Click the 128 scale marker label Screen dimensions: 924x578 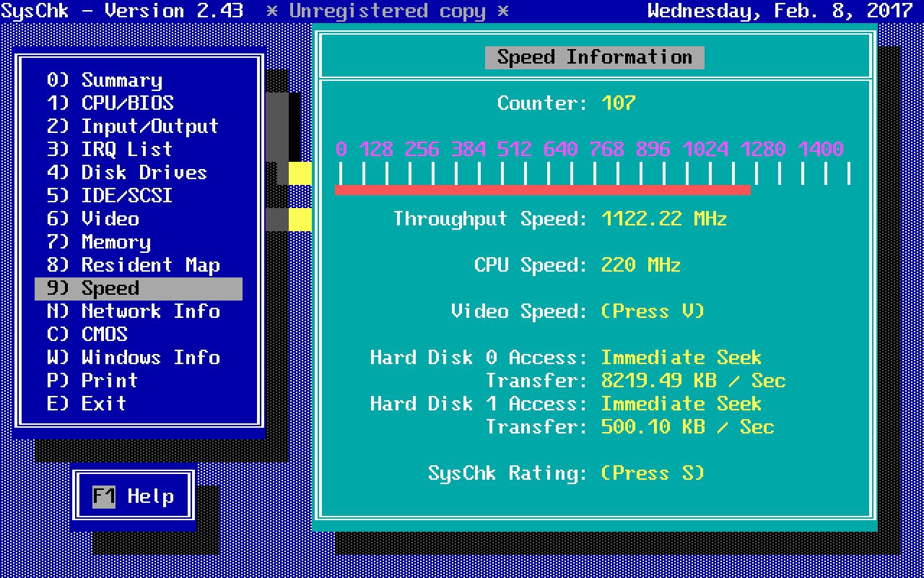click(376, 150)
